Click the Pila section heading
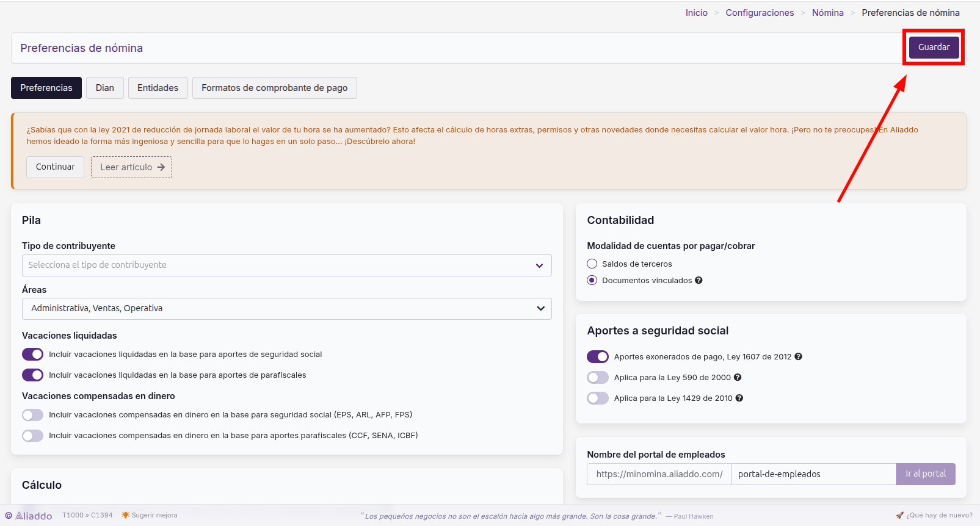The width and height of the screenshot is (980, 526). tap(31, 220)
